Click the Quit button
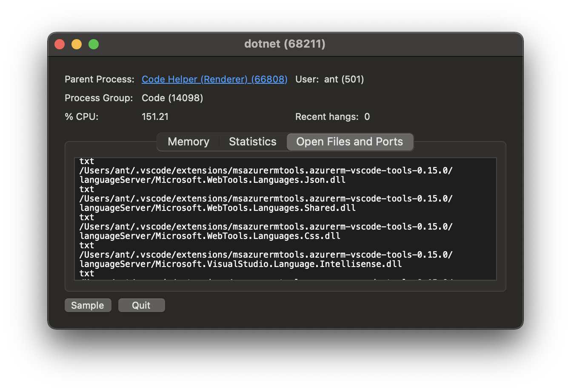The width and height of the screenshot is (571, 392). point(141,305)
